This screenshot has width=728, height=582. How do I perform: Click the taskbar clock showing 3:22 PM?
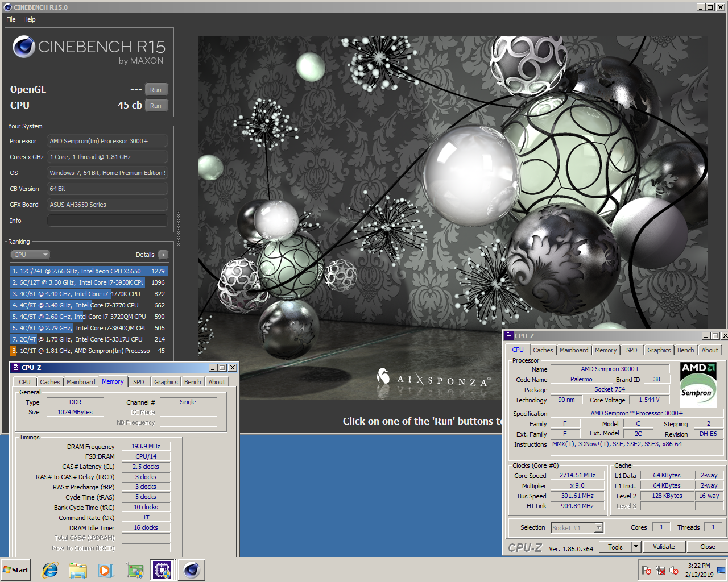click(699, 570)
